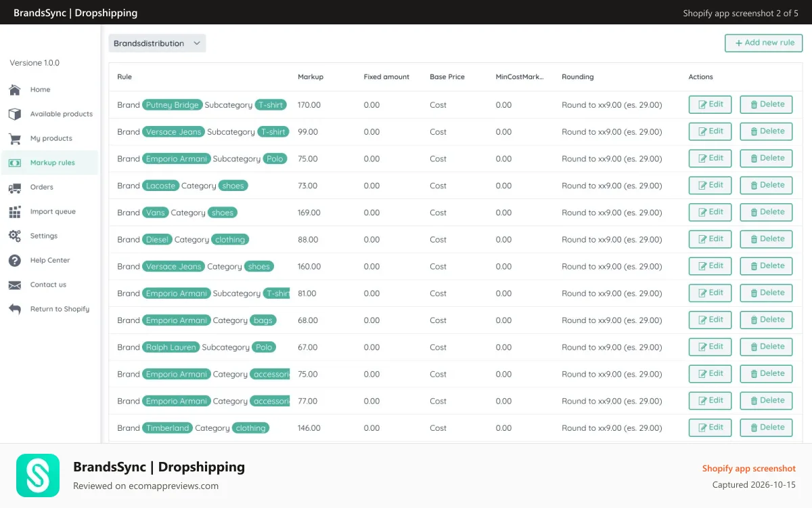The image size is (812, 508).
Task: Delete the Versace Jeans shoes rule
Action: (x=766, y=266)
